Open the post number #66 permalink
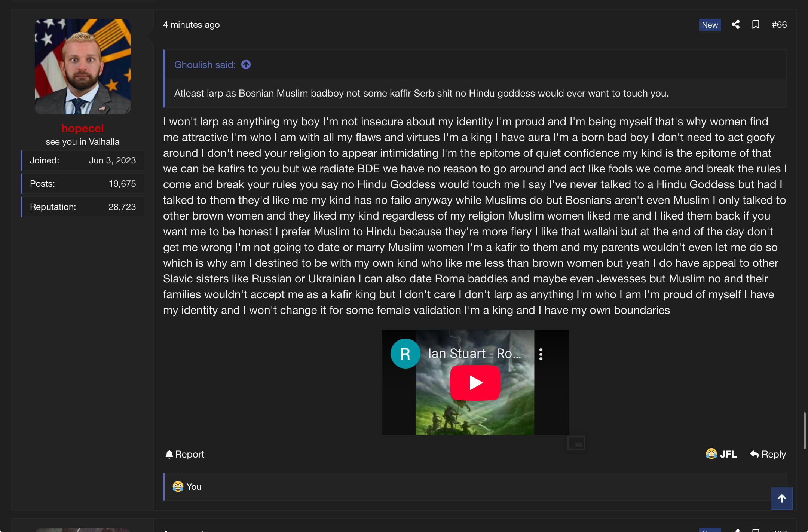Image resolution: width=808 pixels, height=532 pixels. click(x=779, y=25)
